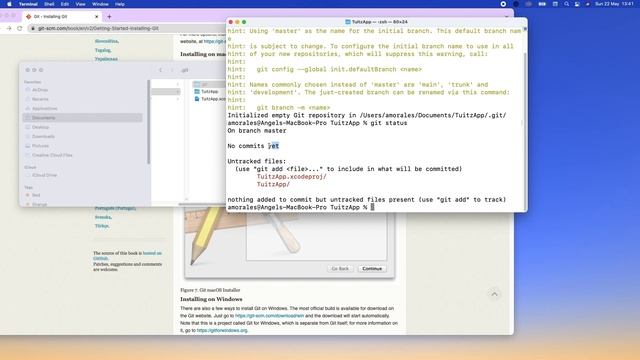Image resolution: width=640 pixels, height=360 pixels.
Task: Open the Português (Portugal) language link
Action: pos(115,208)
